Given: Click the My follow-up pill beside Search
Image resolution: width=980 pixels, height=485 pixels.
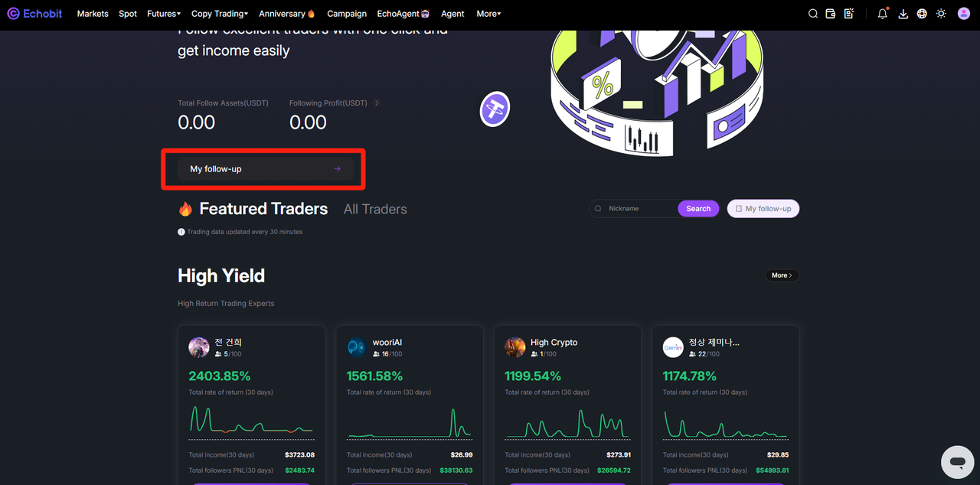Looking at the screenshot, I should tap(763, 209).
